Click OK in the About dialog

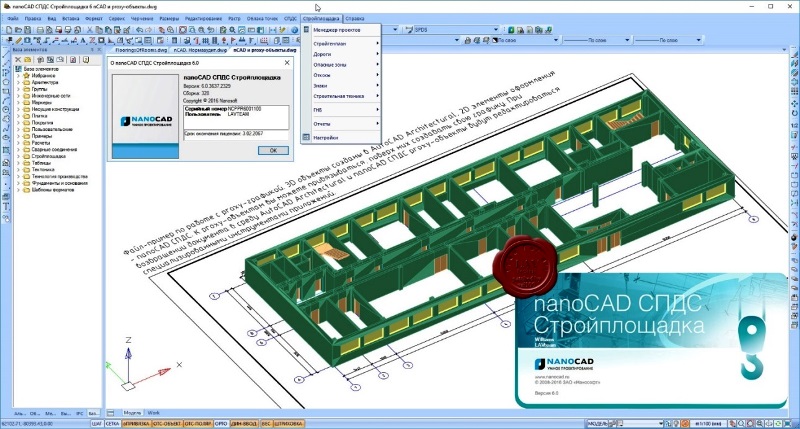273,150
